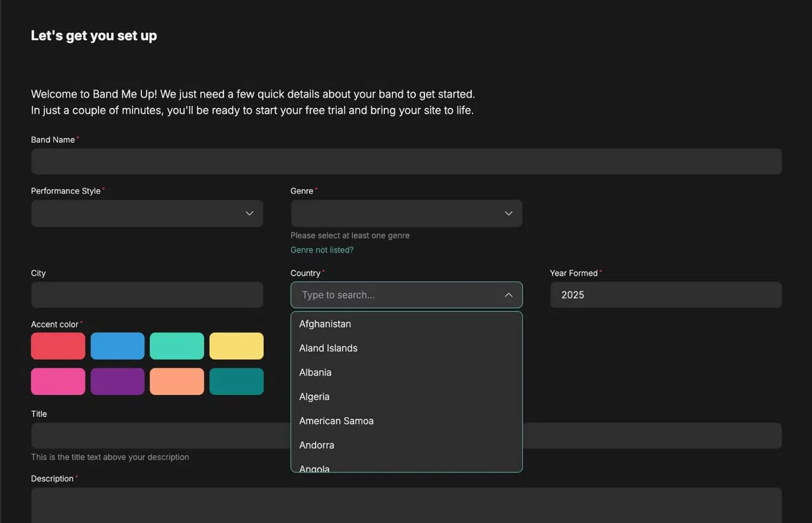Open the Genre dropdown

pos(406,213)
